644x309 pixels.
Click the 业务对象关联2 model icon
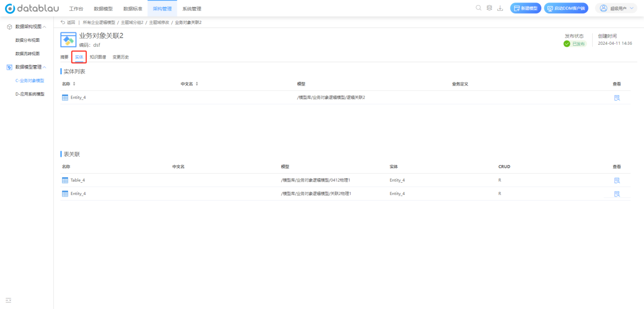coord(68,40)
